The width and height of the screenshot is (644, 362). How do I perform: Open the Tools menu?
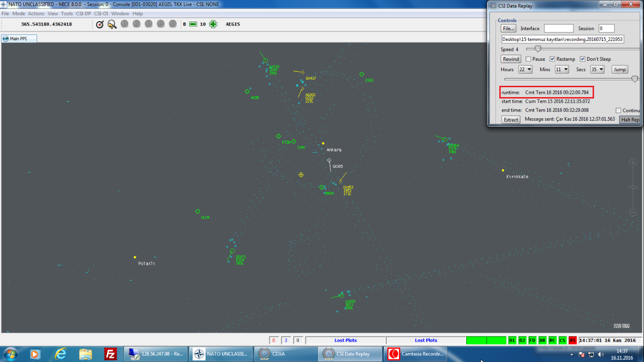(x=67, y=14)
